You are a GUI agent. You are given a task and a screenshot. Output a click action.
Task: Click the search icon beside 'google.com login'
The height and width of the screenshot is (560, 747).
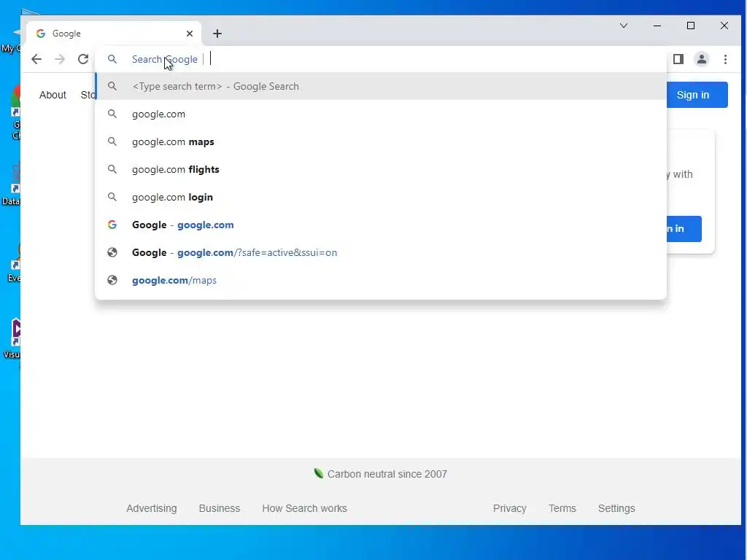(x=112, y=197)
